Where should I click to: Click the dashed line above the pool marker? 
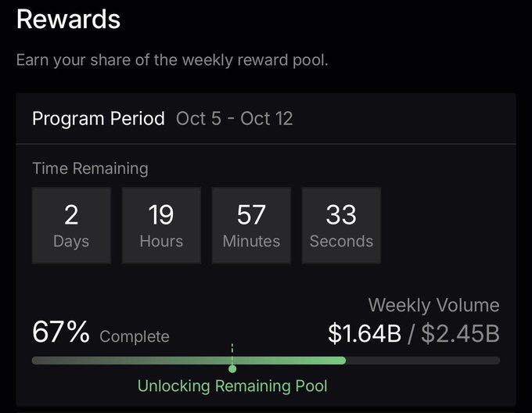(x=232, y=354)
